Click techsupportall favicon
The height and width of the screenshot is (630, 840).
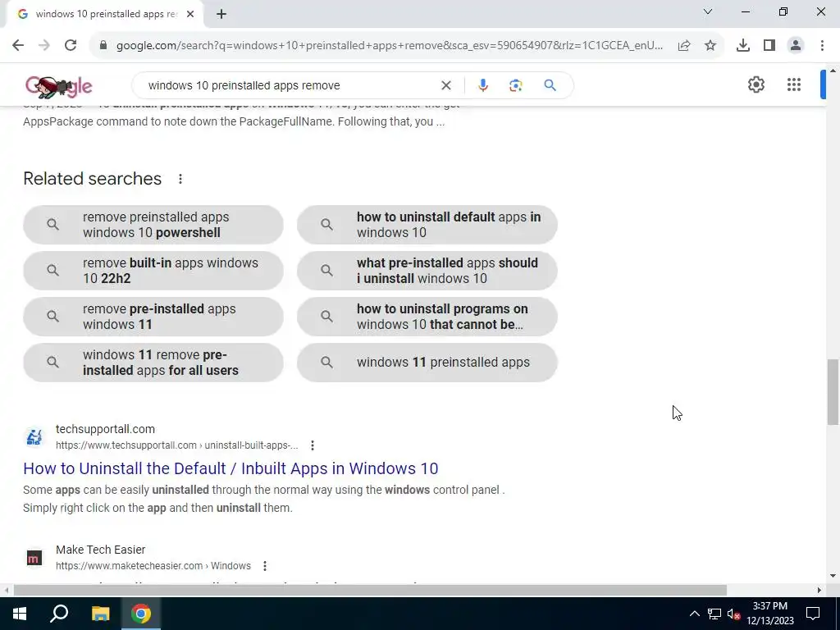click(x=34, y=437)
